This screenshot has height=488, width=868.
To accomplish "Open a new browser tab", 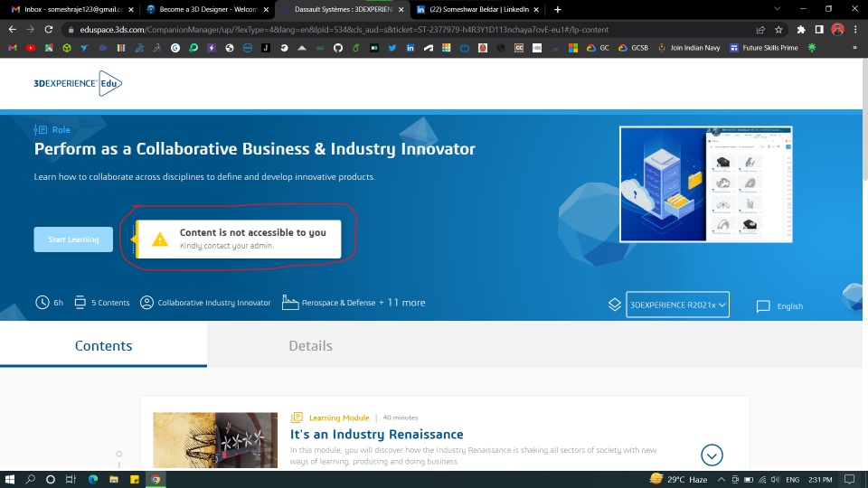I will click(558, 9).
